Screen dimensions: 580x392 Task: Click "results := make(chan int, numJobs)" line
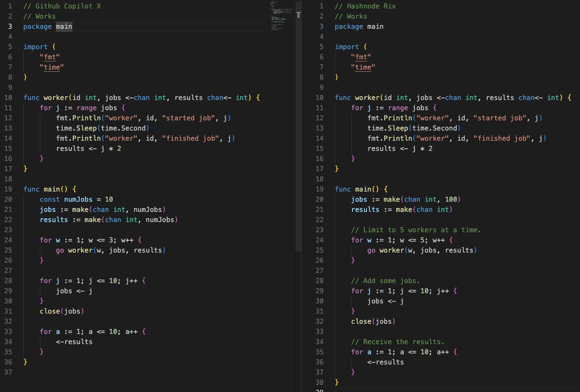(x=109, y=219)
